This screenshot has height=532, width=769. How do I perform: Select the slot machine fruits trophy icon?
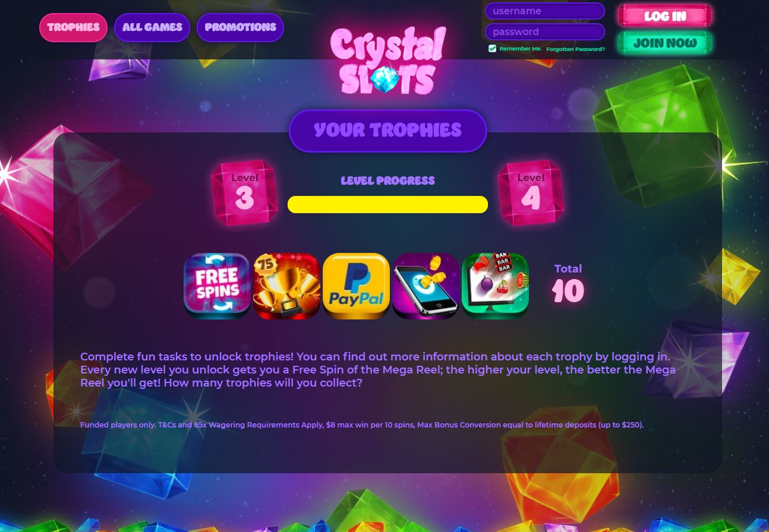click(x=495, y=286)
